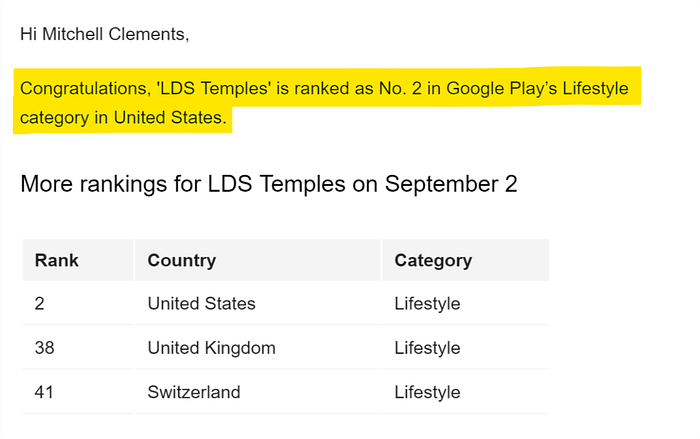Click "Google Play's Lifestyle" in the highlighted sentence
The width and height of the screenshot is (700, 439).
537,88
